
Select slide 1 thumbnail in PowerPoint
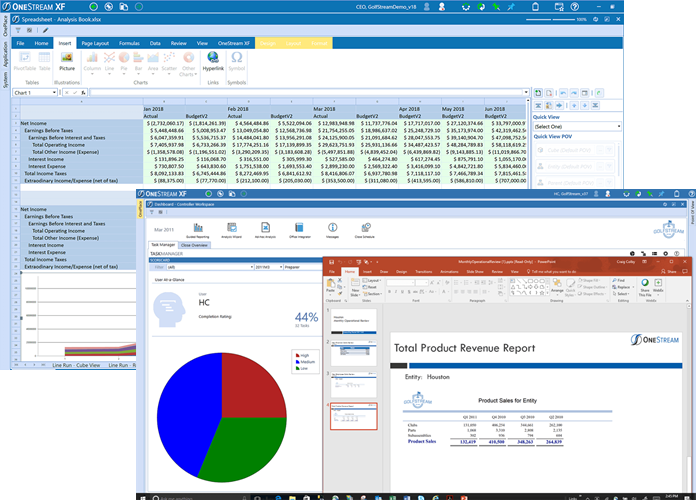point(354,321)
